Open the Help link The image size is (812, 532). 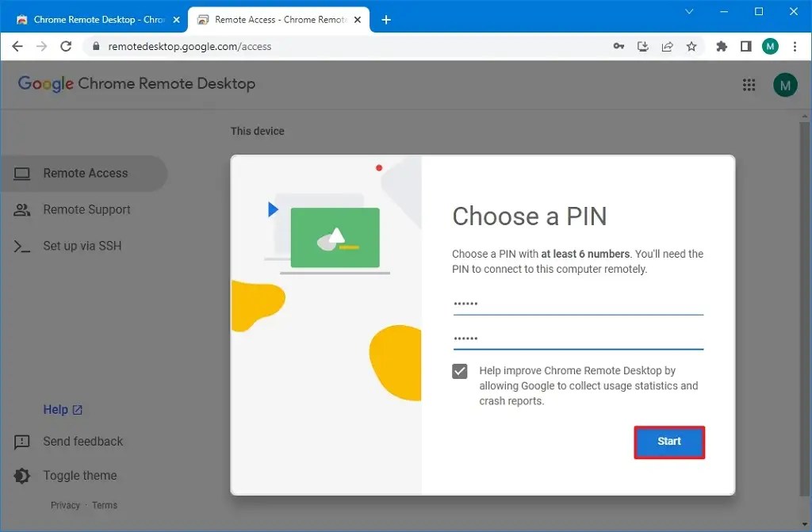(56, 409)
